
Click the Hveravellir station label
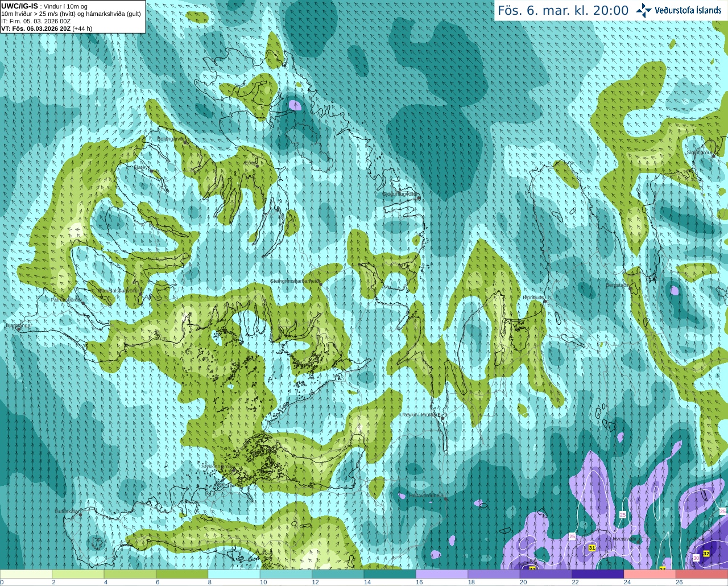tap(625, 538)
